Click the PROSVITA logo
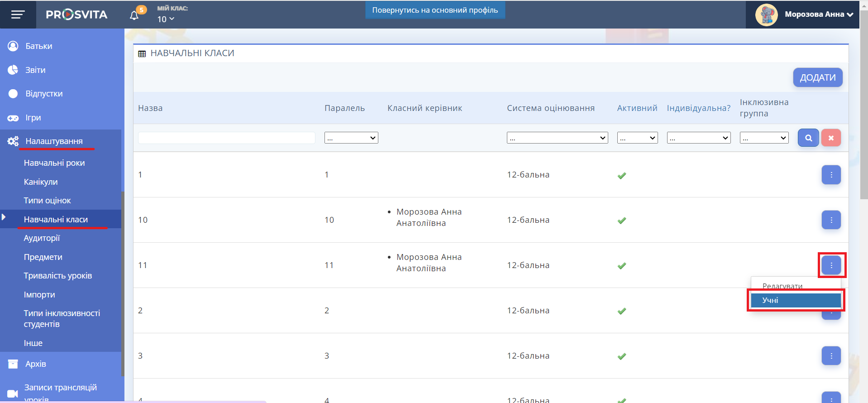The height and width of the screenshot is (403, 868). [76, 14]
